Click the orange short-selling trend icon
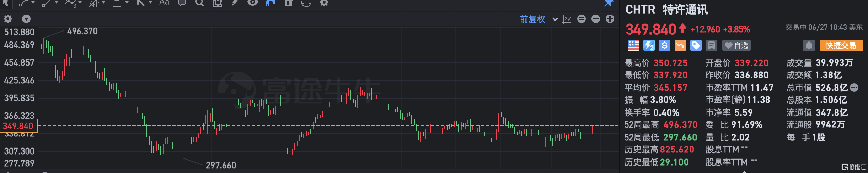Screen dimensions: 868x173 (680, 45)
